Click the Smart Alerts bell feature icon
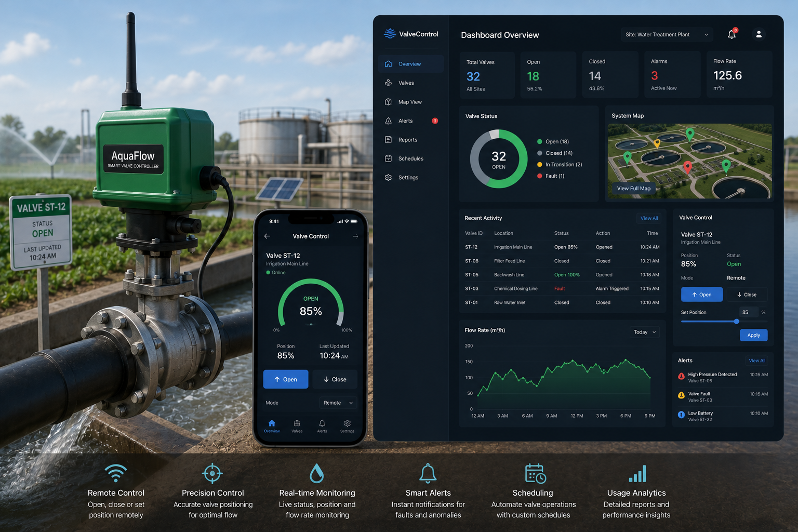The width and height of the screenshot is (798, 532). [x=428, y=473]
